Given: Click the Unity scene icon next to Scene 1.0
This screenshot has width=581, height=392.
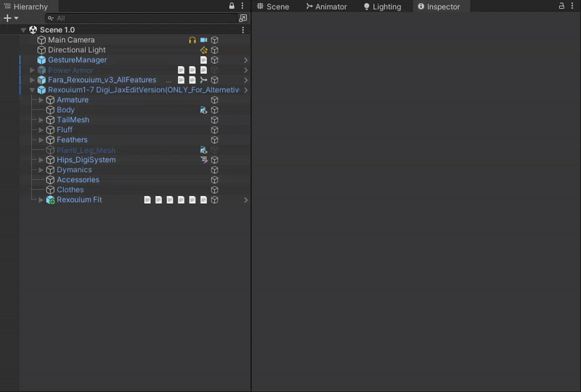Looking at the screenshot, I should 33,30.
